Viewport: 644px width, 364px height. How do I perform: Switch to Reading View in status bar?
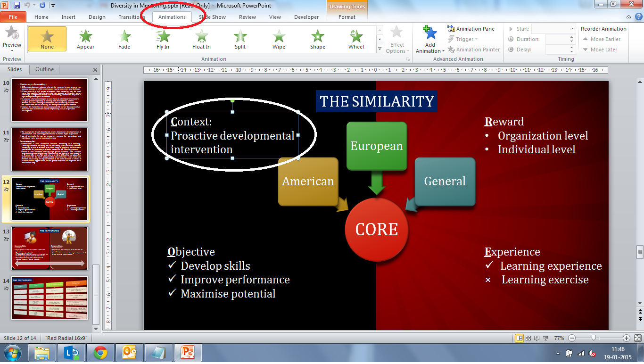537,338
